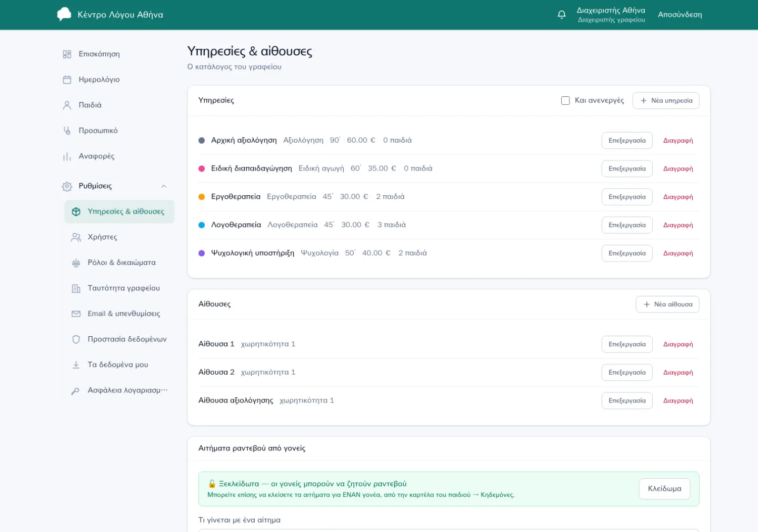
Task: Click the pink dot of Ειδική διαπαιδαγώγηση
Action: pyautogui.click(x=202, y=168)
